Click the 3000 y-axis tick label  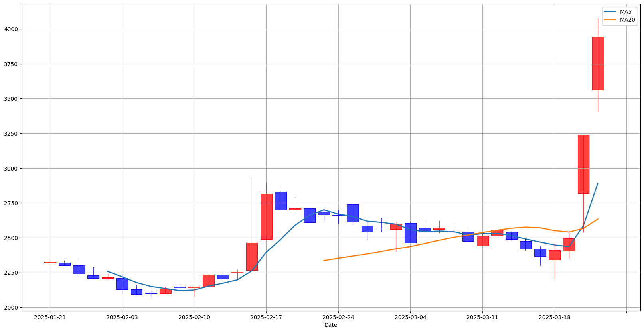(11, 168)
